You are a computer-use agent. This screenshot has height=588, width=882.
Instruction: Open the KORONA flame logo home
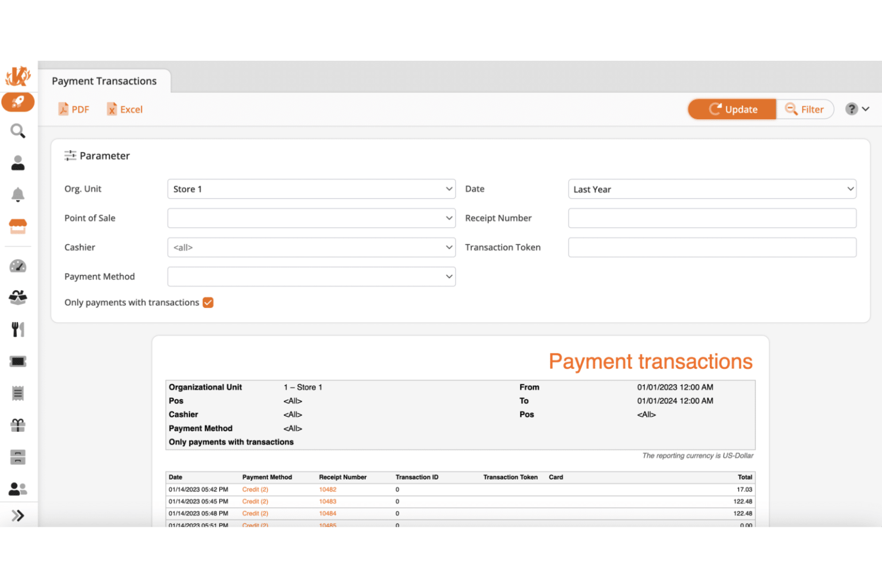click(x=18, y=76)
